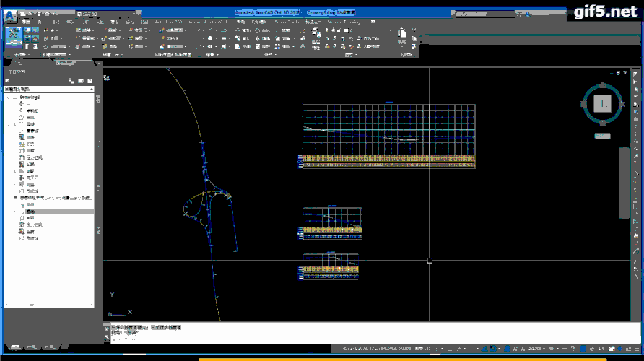Screen dimensions: 644x361
Task: Switch to Autodesk 360 ribbon tab
Action: point(168,22)
